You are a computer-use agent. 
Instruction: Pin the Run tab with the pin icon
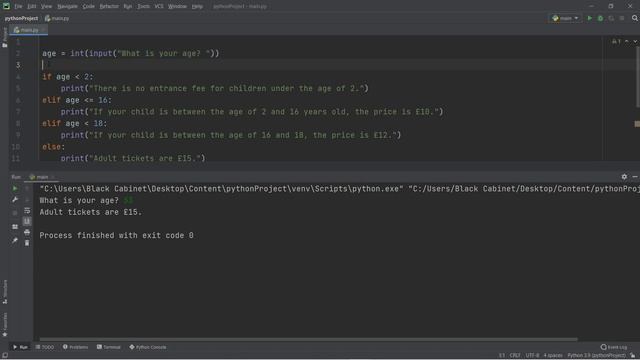click(x=15, y=240)
